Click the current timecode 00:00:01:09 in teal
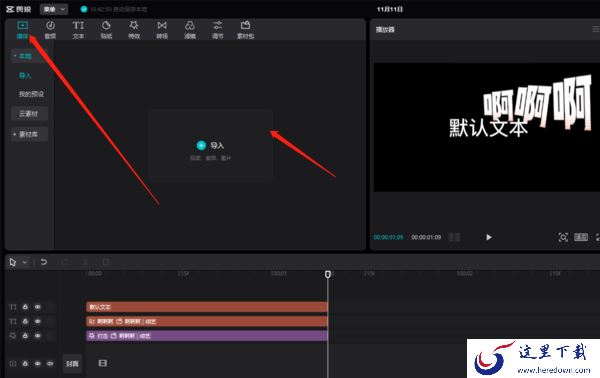Screen dimensions: 600x378 [x=388, y=237]
